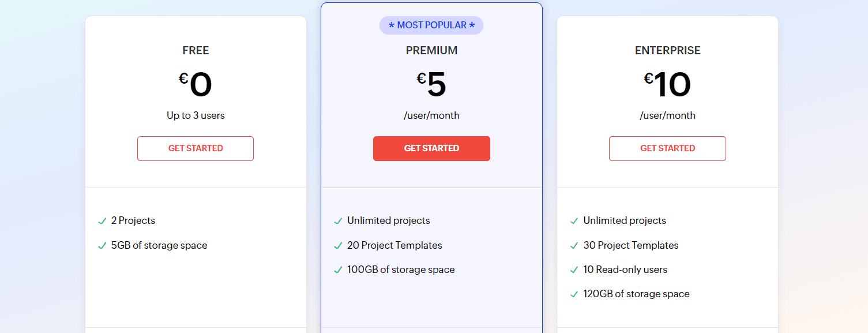Screen dimensions: 868x333
Task: Click the red GET STARTED Premium button
Action: pyautogui.click(x=431, y=148)
